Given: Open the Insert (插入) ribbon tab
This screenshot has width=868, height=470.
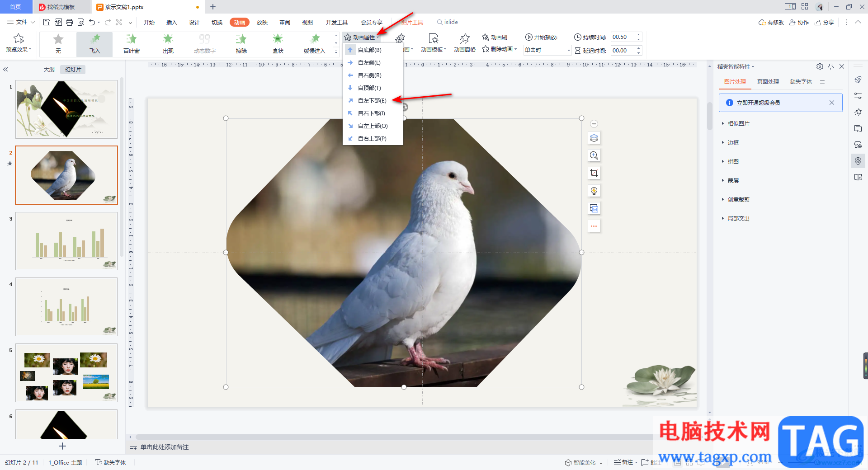Looking at the screenshot, I should [x=171, y=22].
